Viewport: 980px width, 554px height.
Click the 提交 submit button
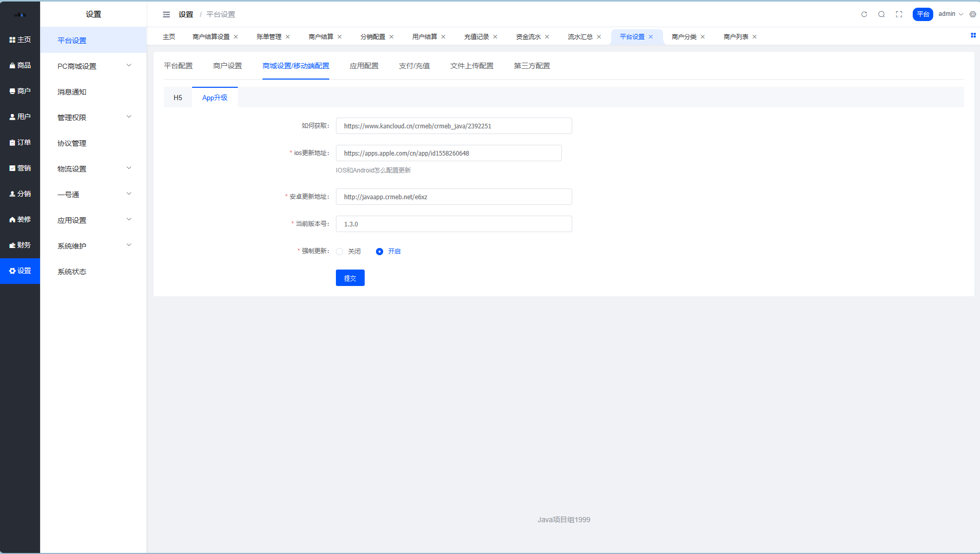350,278
